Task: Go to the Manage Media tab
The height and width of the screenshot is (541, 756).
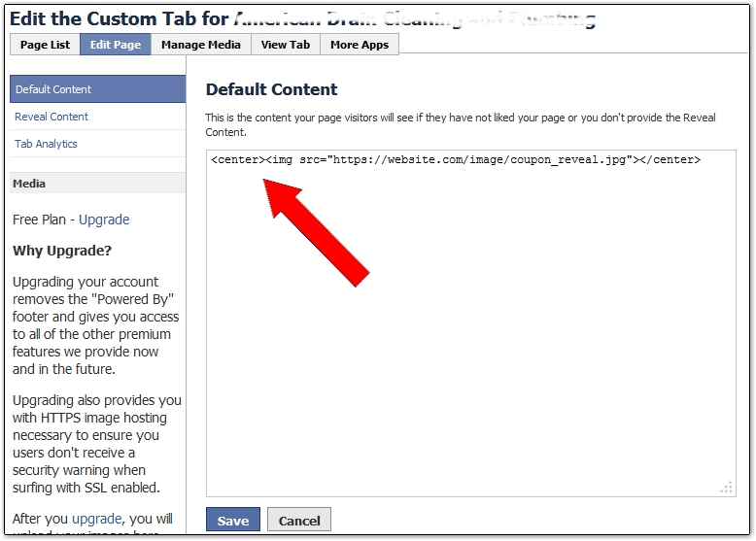Action: coord(201,45)
